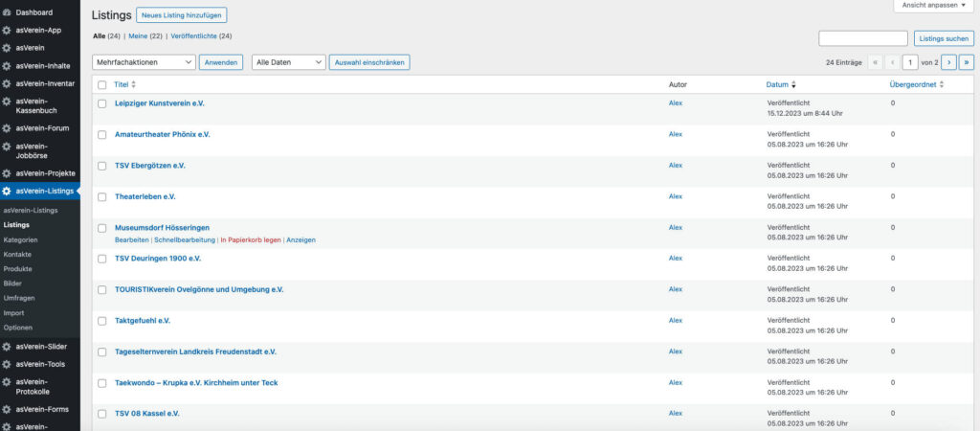Viewport: 980px width, 431px height.
Task: Open Import submenu item
Action: [13, 313]
